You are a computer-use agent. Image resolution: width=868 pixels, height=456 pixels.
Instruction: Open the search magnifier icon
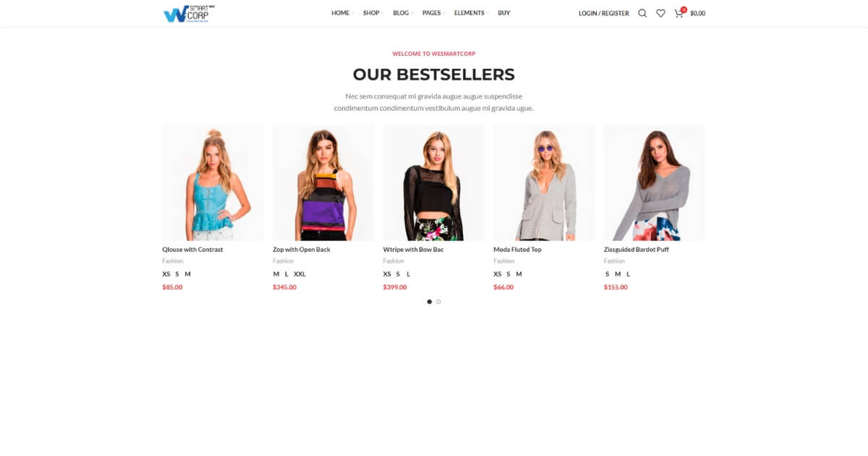[642, 13]
